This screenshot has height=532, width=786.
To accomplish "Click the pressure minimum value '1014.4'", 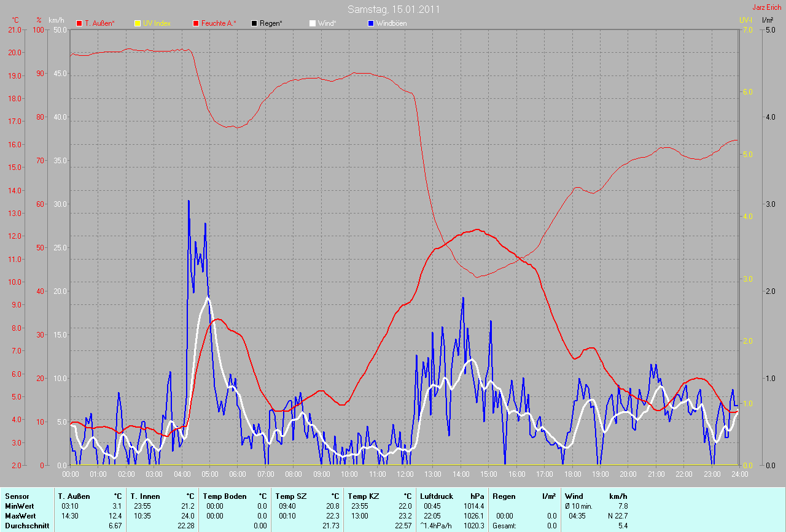I will click(473, 506).
